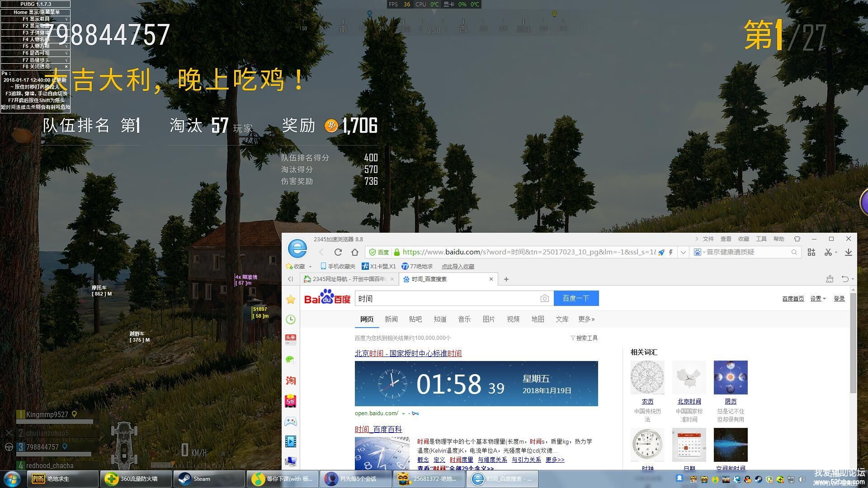Expand the open.baidu.com result dropdown arrow
Image resolution: width=868 pixels, height=488 pixels.
coord(403,413)
